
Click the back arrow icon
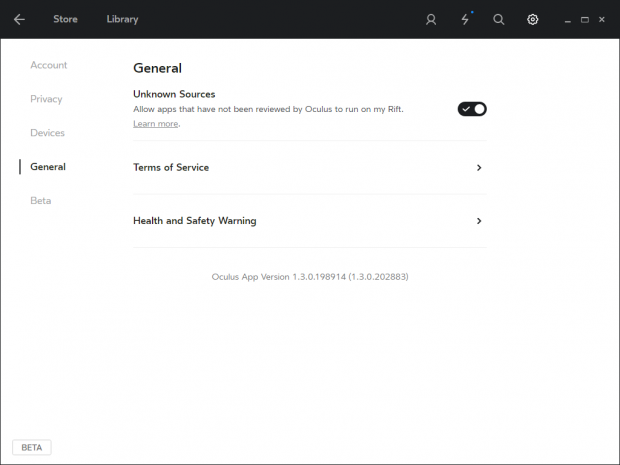pos(19,19)
